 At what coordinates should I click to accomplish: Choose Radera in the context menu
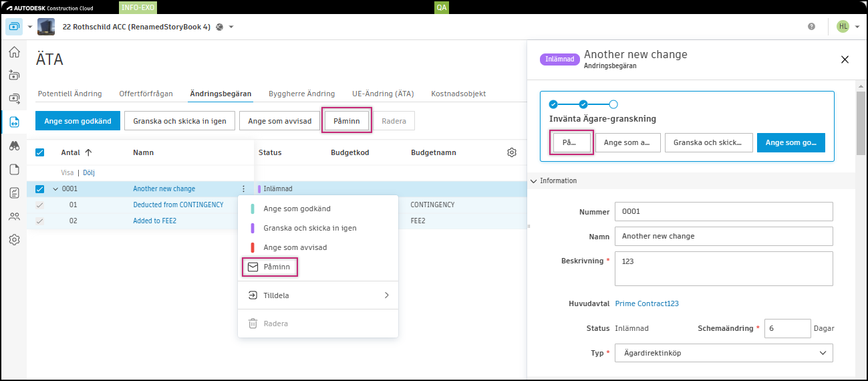click(x=318, y=324)
